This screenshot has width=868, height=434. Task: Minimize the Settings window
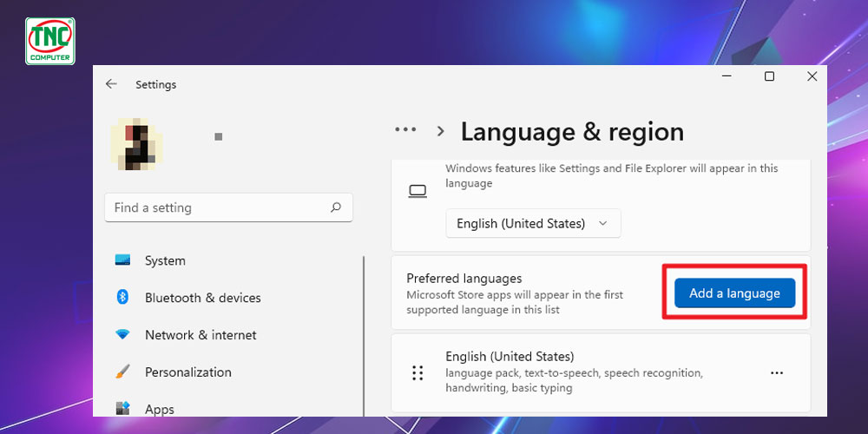[x=727, y=76]
